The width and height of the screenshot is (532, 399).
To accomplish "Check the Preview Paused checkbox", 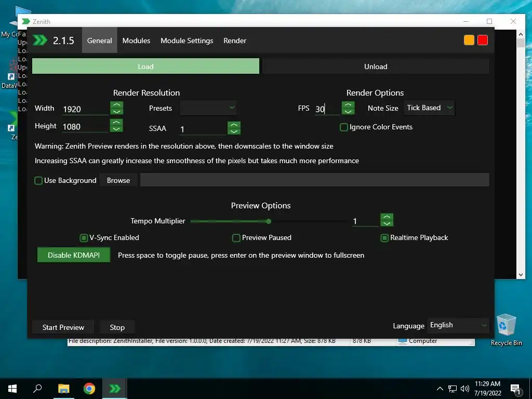I will [236, 238].
